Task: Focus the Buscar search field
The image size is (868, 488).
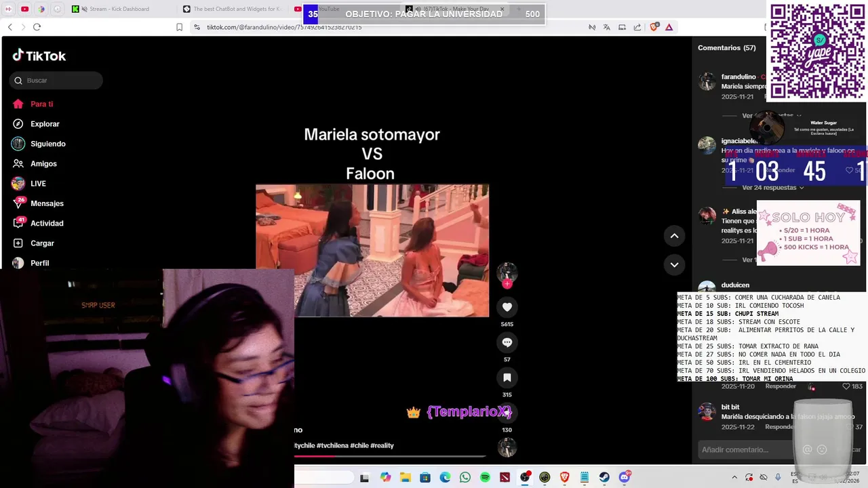Action: pyautogui.click(x=56, y=81)
